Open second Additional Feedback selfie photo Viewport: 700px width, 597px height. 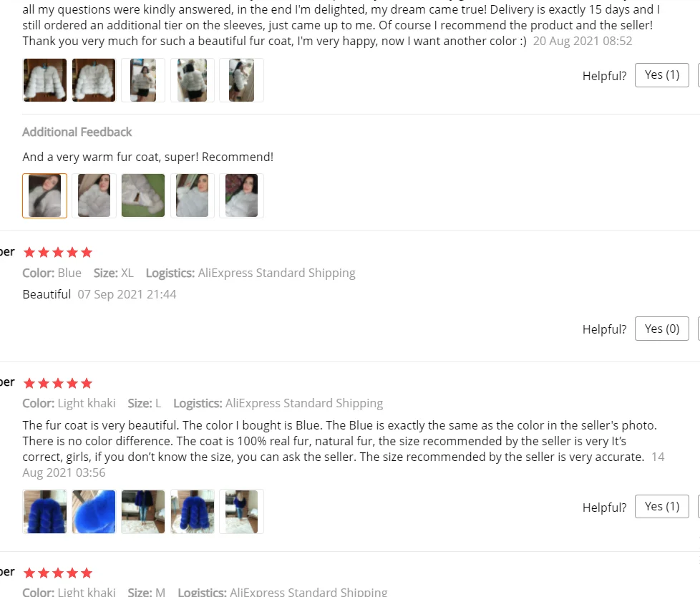pyautogui.click(x=94, y=195)
